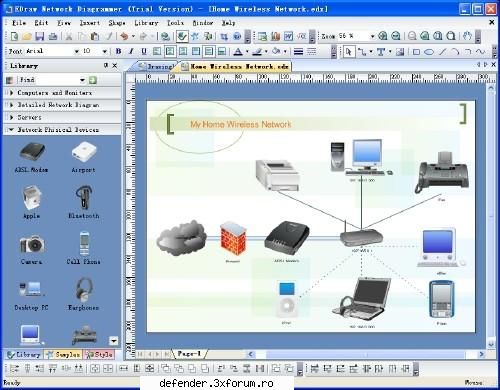Select the firewall brick shape on canvas
The height and width of the screenshot is (390, 500).
[x=233, y=239]
